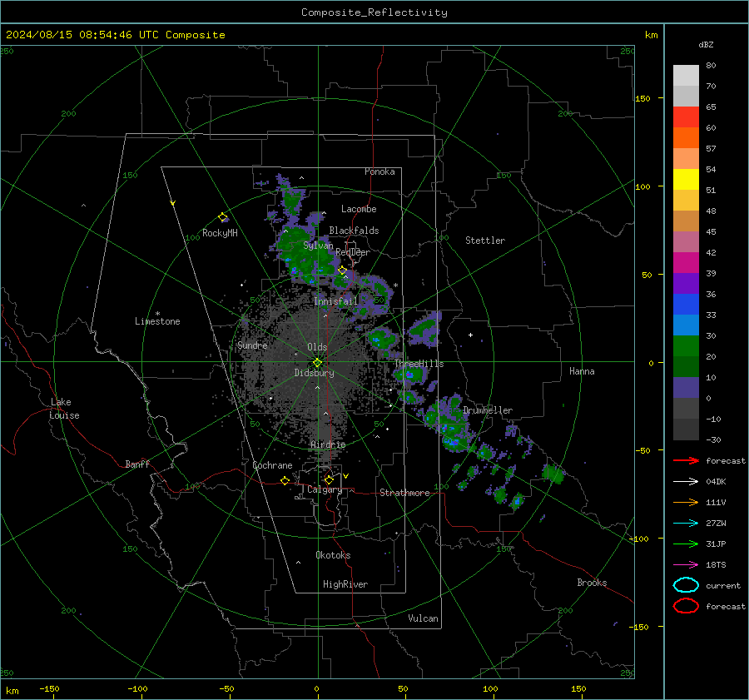Select the red 60-65 dBZ swatch

(x=686, y=117)
